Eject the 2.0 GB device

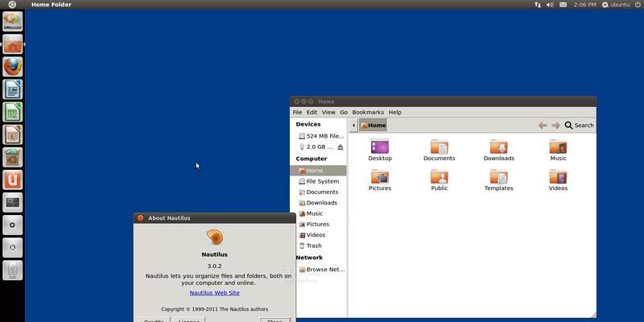340,147
